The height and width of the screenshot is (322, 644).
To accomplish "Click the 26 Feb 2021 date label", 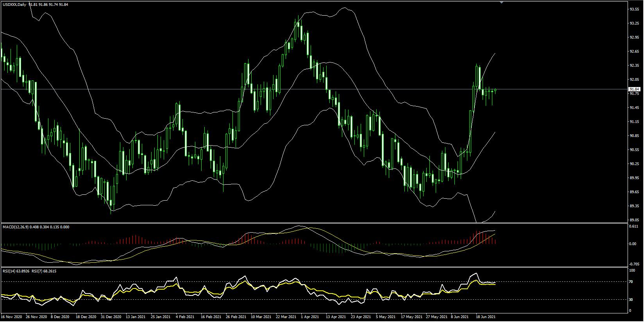I will (235, 317).
